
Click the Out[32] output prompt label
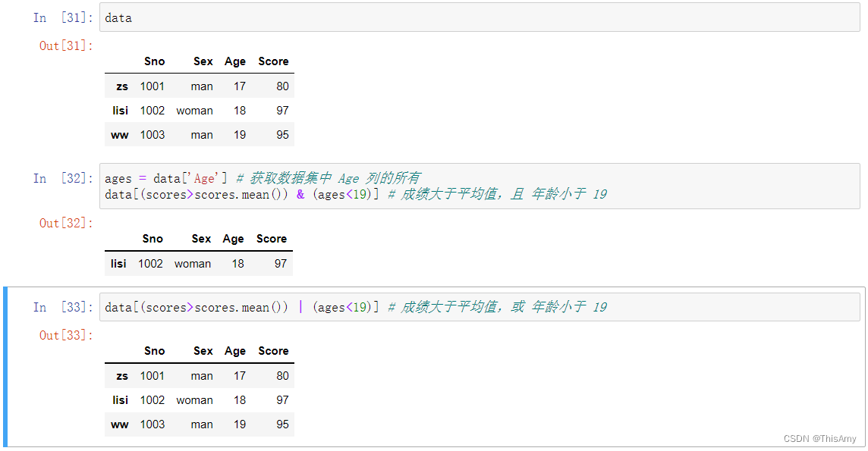[x=66, y=224]
